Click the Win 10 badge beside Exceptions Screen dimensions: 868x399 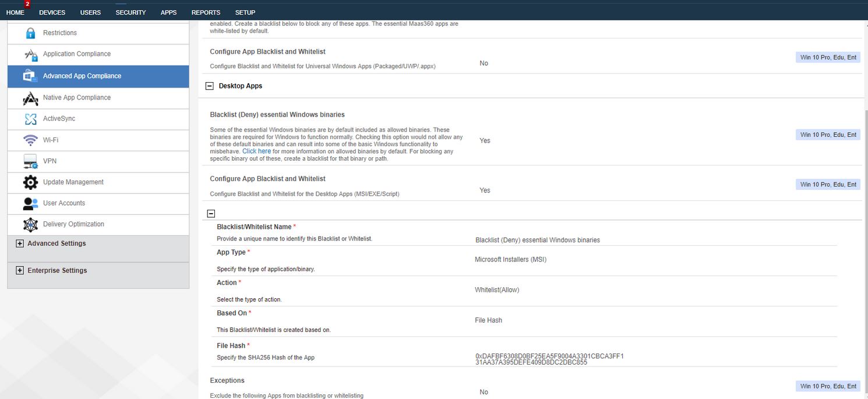[828, 386]
